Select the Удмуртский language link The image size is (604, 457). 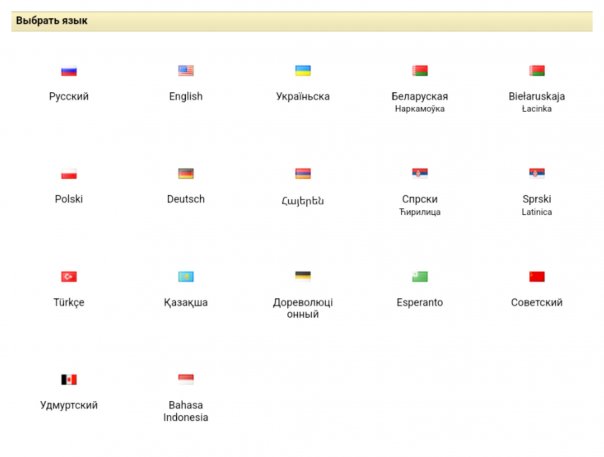[x=69, y=405]
